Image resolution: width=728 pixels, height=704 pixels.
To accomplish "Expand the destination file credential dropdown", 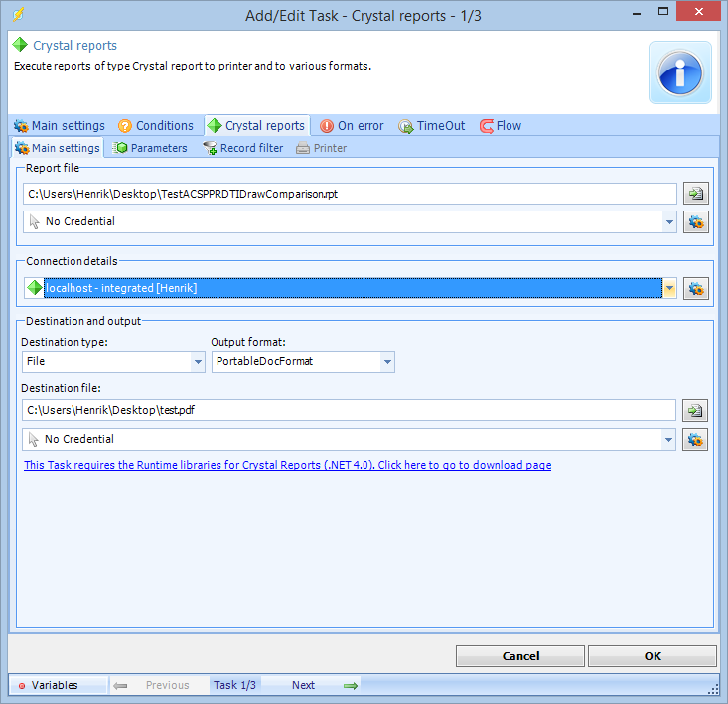I will (669, 439).
